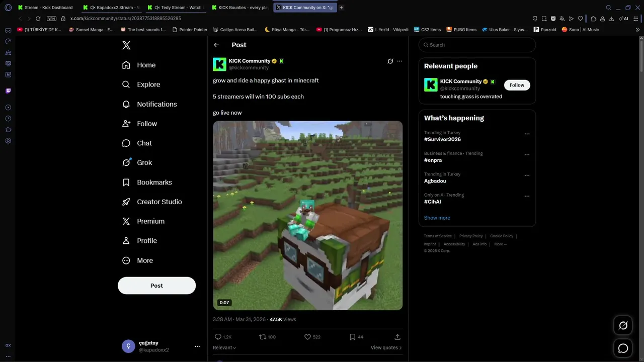Screen dimensions: 644x362
Task: Open GX Control speedometer in sidebar
Action: tap(8, 41)
